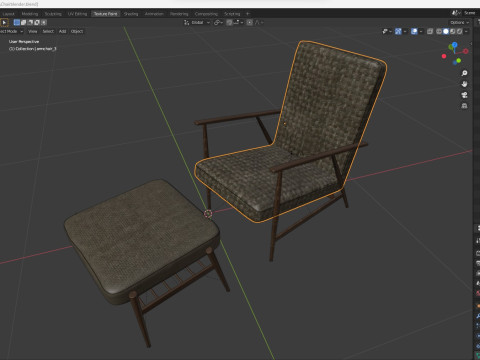Switch to Rendered viewport shading
Screen dimensions: 480x360
point(459,31)
